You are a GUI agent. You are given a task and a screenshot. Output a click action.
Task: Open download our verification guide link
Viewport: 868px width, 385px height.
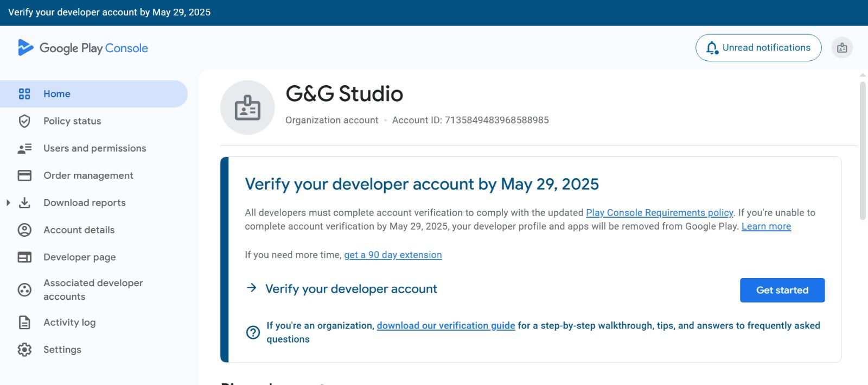[446, 325]
